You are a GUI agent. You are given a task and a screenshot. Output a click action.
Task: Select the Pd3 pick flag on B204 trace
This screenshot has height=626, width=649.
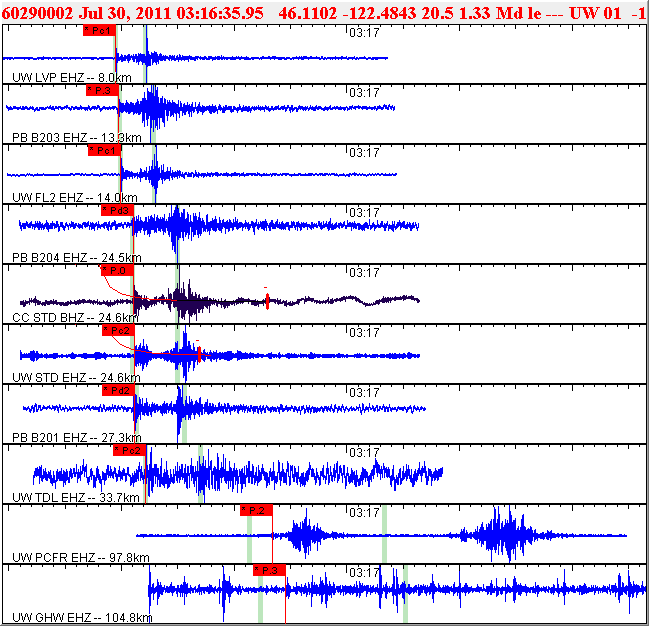pos(118,211)
